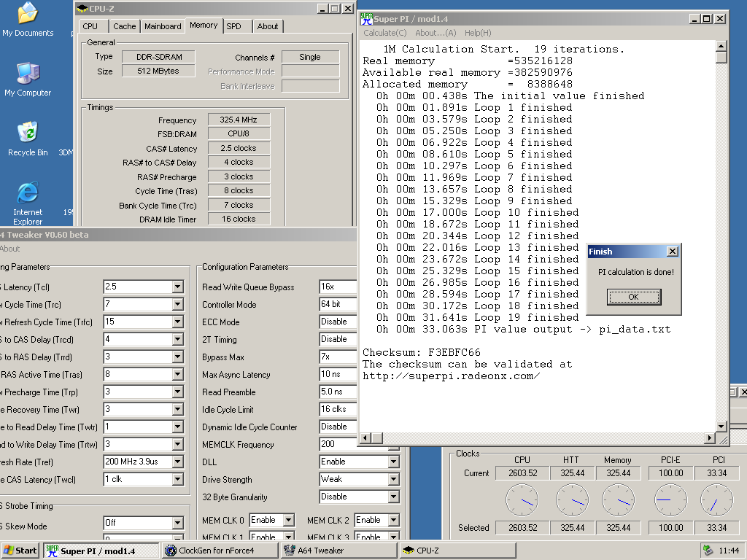Click the Max Async Latency 10 ns field
The width and height of the screenshot is (747, 560).
click(338, 375)
